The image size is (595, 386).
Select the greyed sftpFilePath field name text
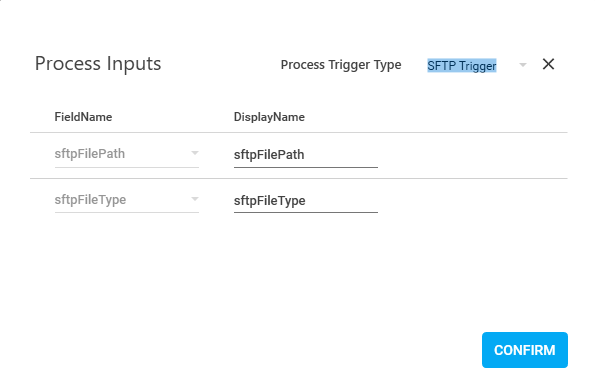tap(90, 154)
